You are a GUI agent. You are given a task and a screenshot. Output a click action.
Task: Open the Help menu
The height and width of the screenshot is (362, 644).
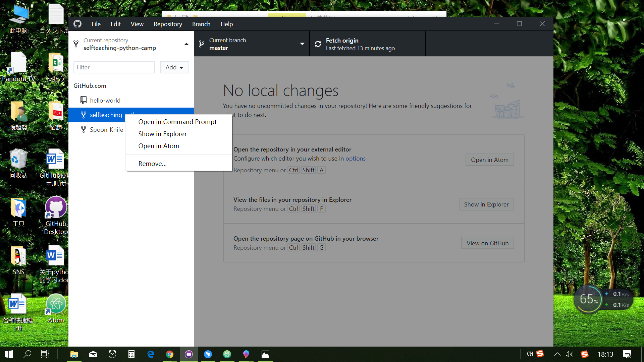226,24
